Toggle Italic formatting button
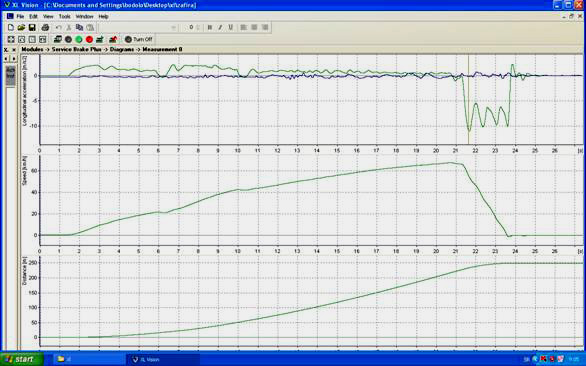This screenshot has height=366, width=586. click(x=220, y=27)
